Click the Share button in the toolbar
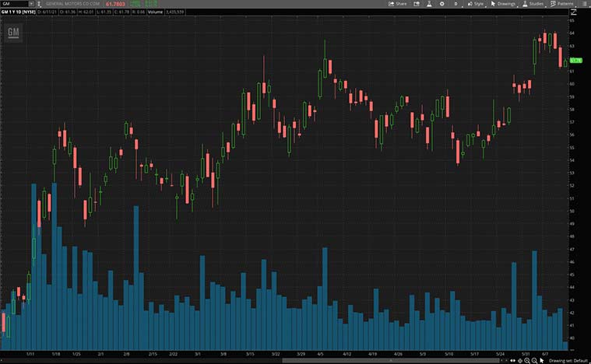591x364 pixels. coord(397,4)
